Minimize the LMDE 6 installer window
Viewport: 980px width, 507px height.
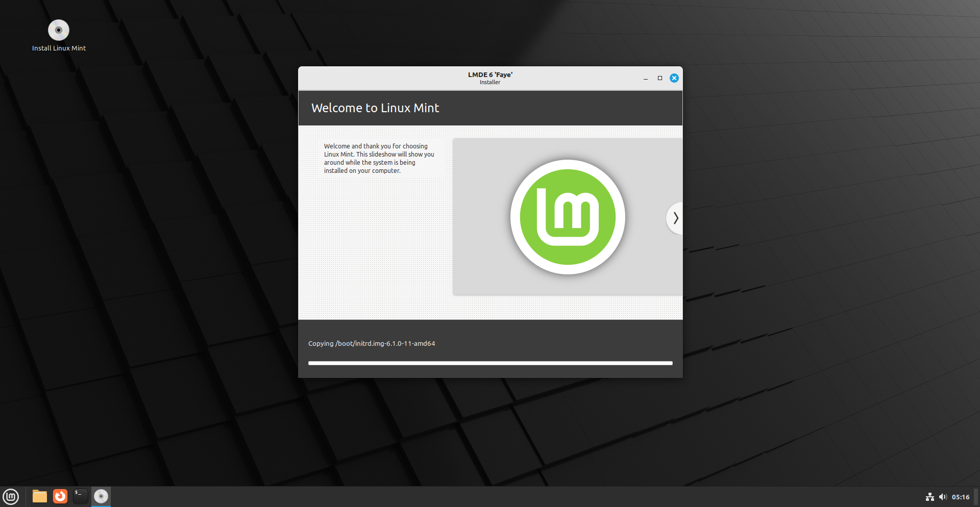(646, 78)
